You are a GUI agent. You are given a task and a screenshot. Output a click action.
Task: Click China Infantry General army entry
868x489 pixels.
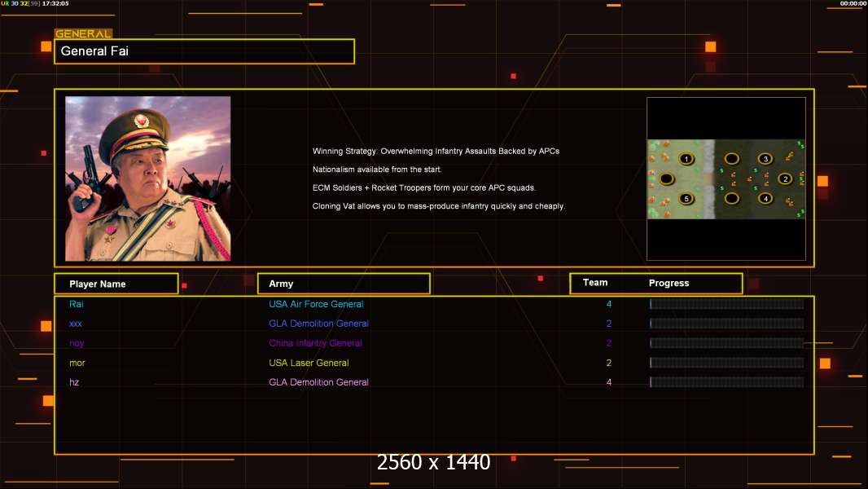pyautogui.click(x=316, y=343)
